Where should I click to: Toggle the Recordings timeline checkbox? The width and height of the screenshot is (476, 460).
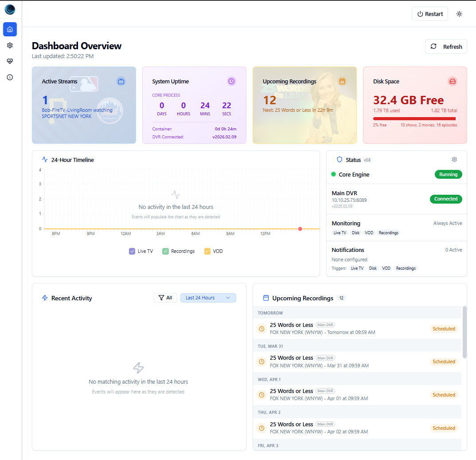165,251
